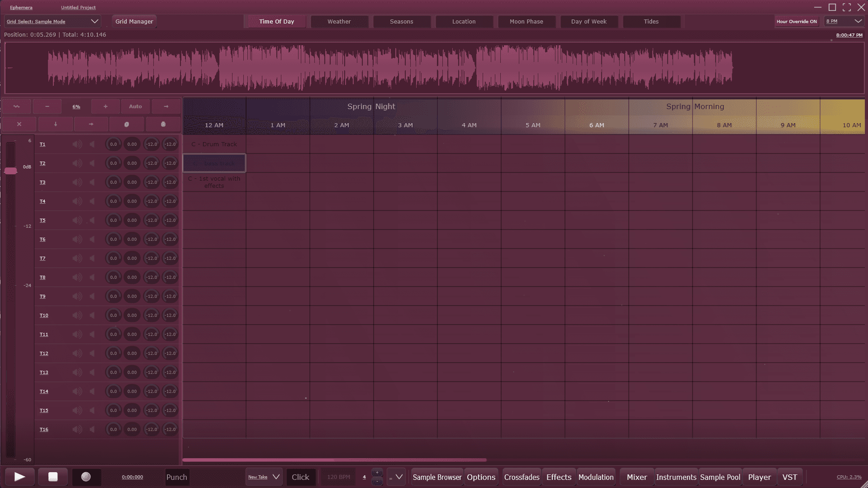Open the Grid Manager
868x488 pixels.
pos(134,21)
